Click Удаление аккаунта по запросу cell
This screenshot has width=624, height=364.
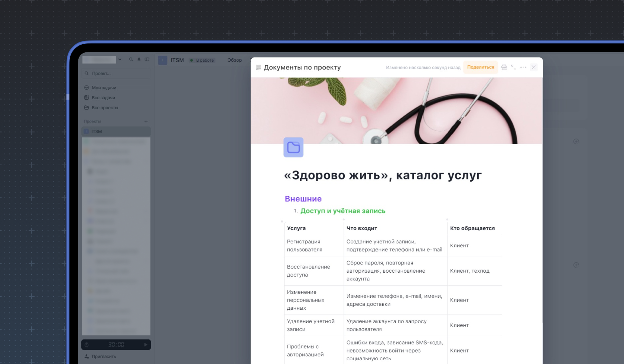396,325
